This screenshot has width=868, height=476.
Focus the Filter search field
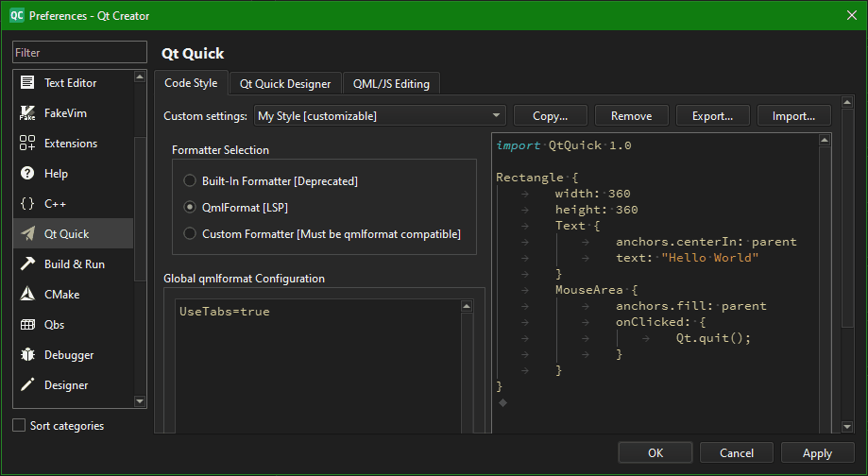(79, 52)
